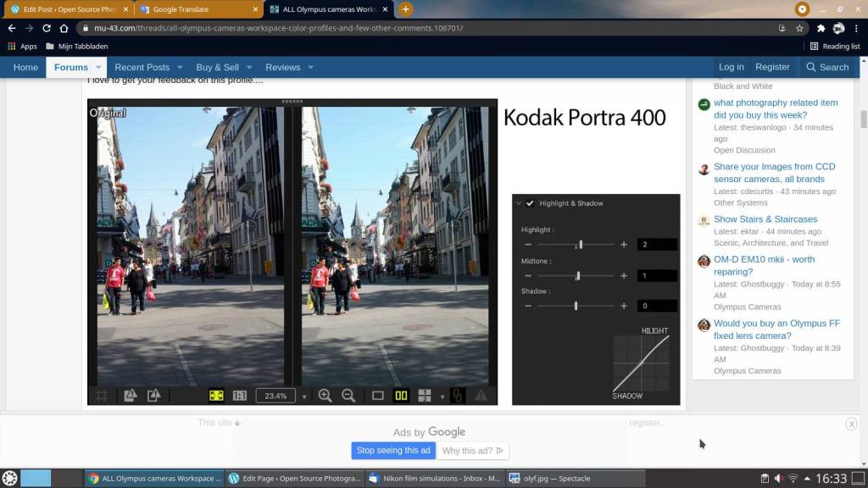Close the Google Translate tab
This screenshot has width=868, height=488.
pos(255,9)
